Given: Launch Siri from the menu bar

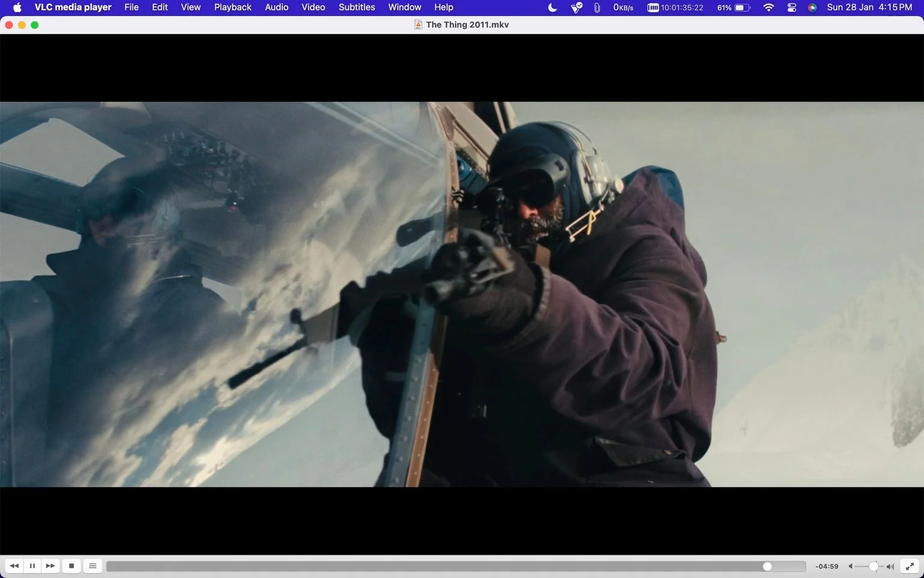Looking at the screenshot, I should point(813,7).
